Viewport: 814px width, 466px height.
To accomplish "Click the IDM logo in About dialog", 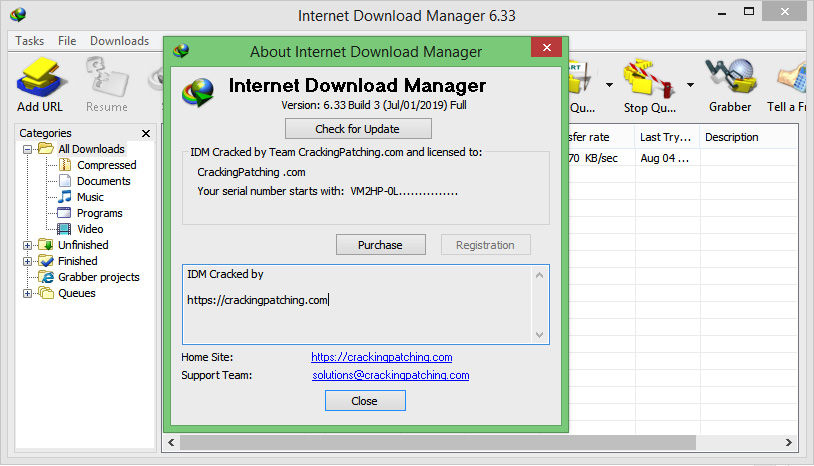I will tap(198, 92).
